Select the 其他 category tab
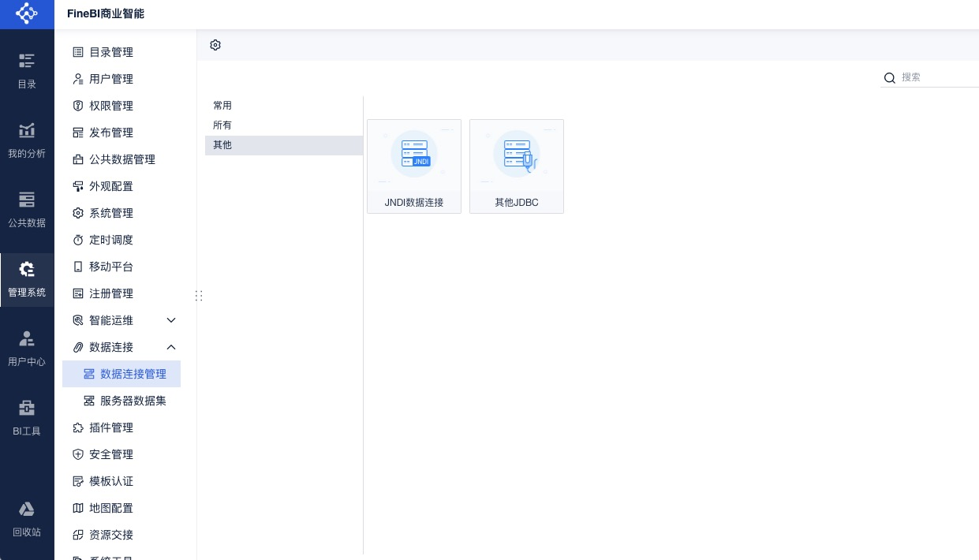This screenshot has height=560, width=979. 222,145
